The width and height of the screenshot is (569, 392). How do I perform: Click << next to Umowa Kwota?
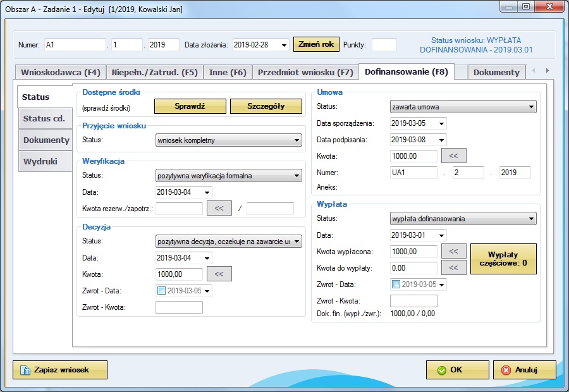pos(453,156)
